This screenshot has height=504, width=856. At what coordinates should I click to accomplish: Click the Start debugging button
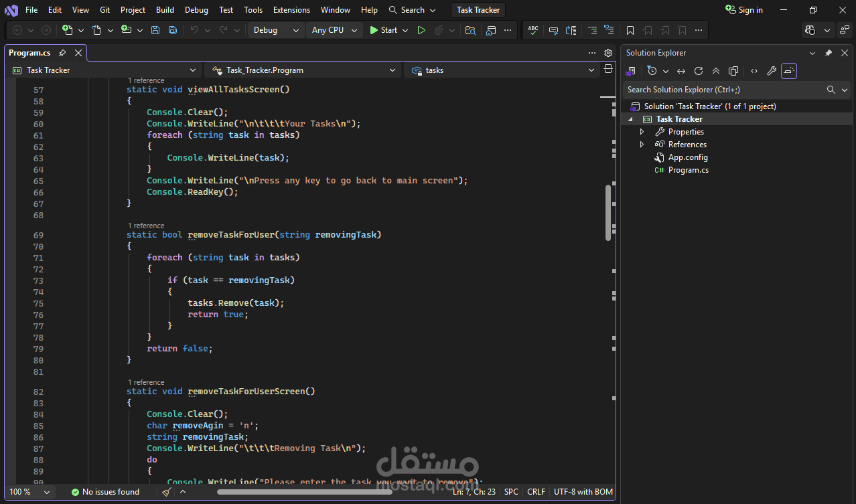click(x=384, y=30)
